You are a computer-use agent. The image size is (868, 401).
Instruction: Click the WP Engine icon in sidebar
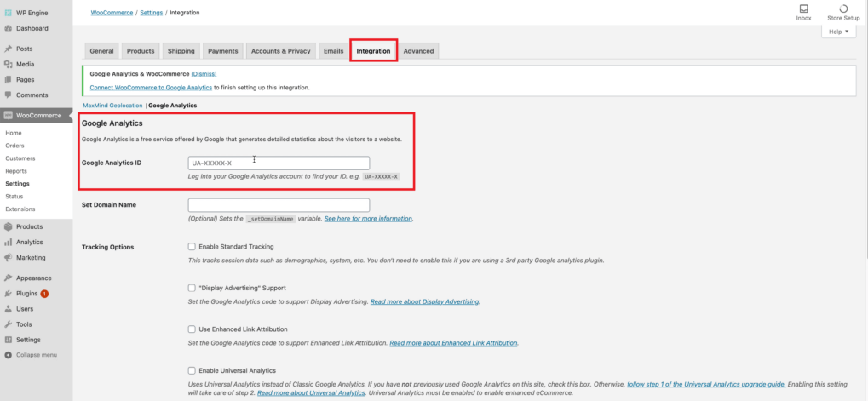pos(9,13)
